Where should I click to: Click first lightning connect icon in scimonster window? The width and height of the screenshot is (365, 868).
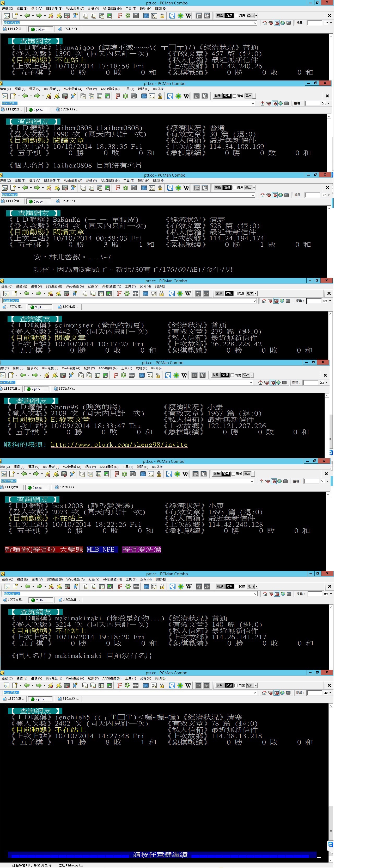click(x=50, y=294)
